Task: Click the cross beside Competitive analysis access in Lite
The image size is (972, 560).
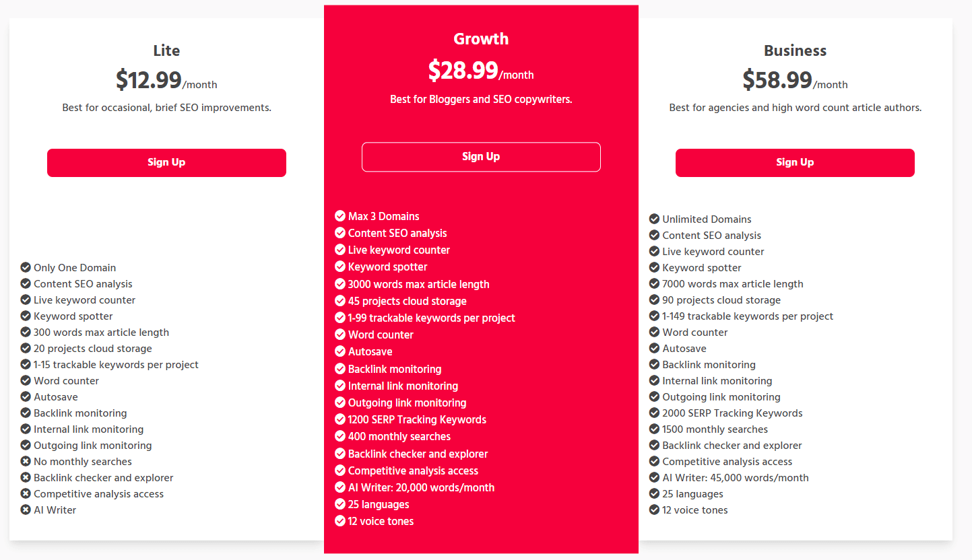Action: (24, 493)
